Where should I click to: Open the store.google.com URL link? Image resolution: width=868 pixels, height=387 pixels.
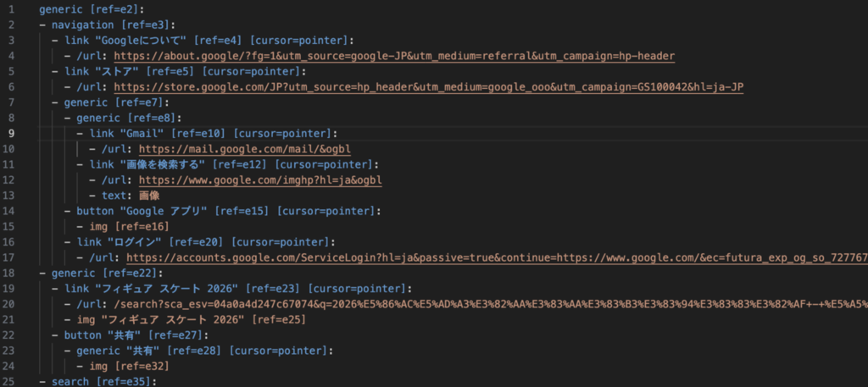428,86
